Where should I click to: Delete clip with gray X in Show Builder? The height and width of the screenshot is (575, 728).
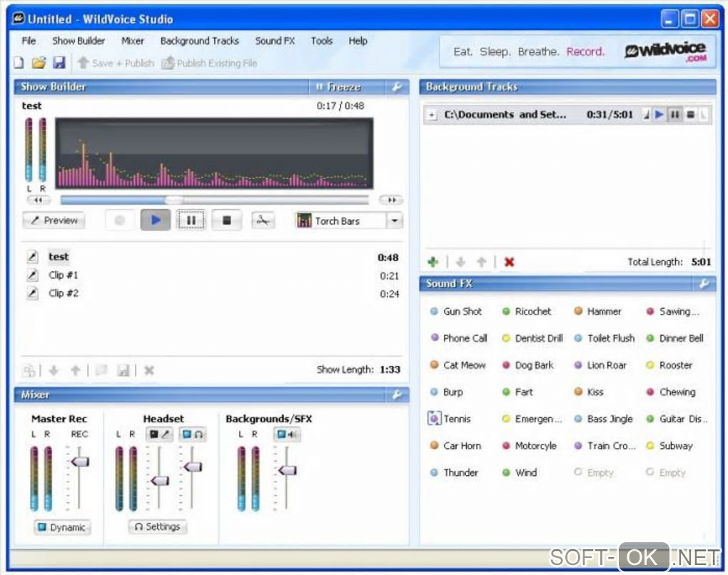(x=149, y=370)
